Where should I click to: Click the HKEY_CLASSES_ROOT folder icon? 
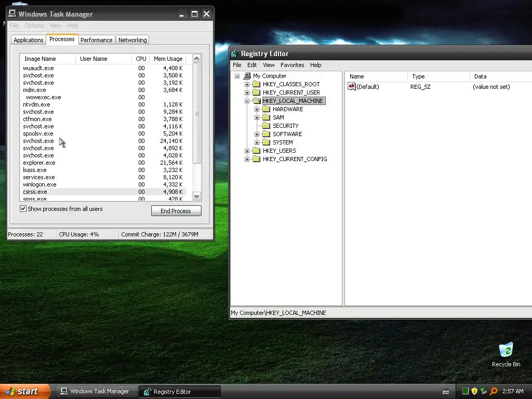point(257,84)
